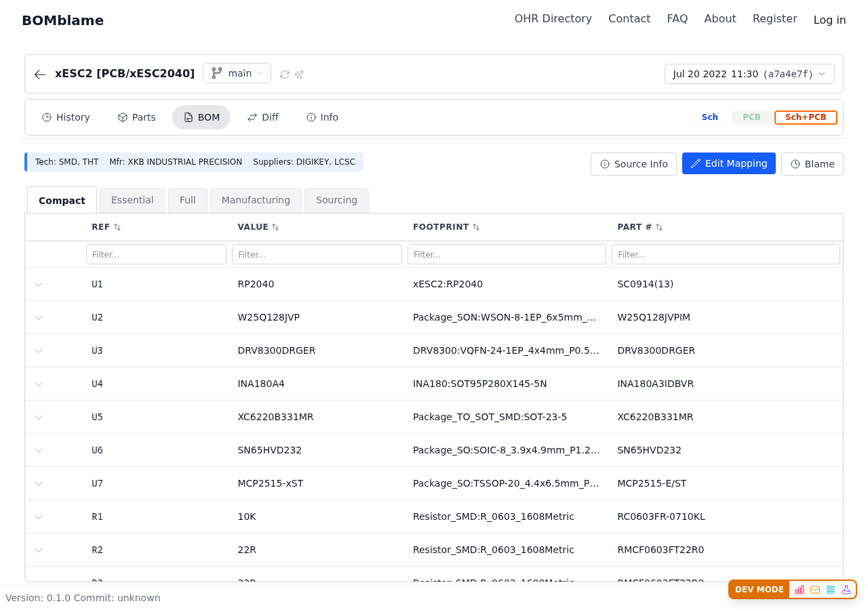Switch view to Sch only
Image resolution: width=868 pixels, height=610 pixels.
(709, 117)
